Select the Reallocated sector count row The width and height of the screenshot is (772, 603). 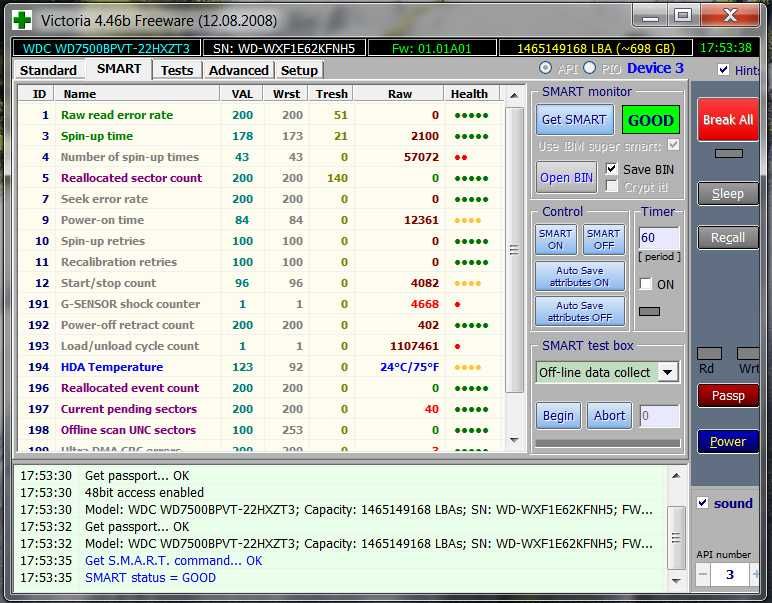260,178
